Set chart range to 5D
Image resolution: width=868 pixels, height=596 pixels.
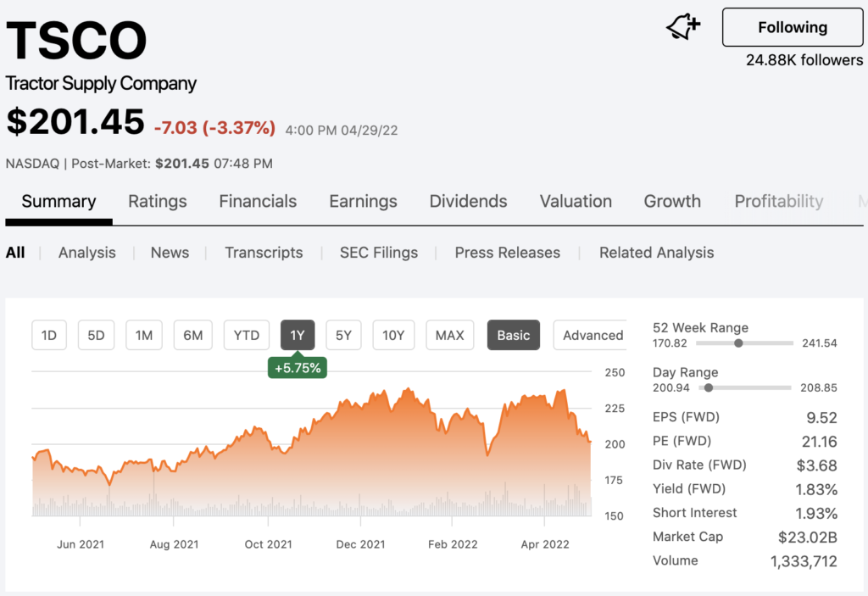[97, 335]
